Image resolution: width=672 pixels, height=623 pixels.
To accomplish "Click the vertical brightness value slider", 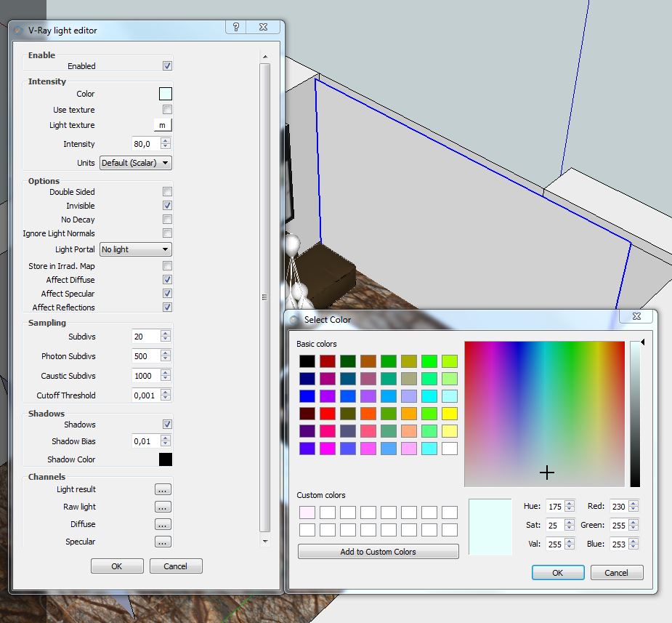I will (635, 414).
